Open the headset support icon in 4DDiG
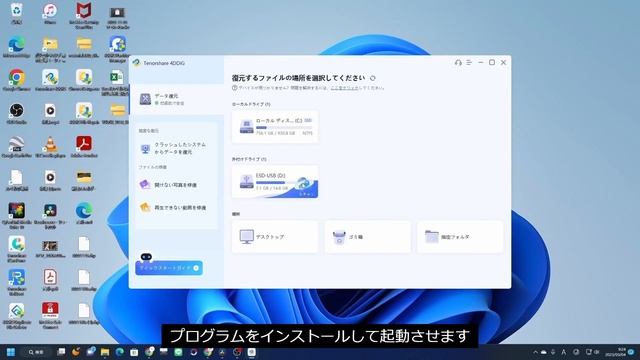640x360 pixels. pos(458,62)
